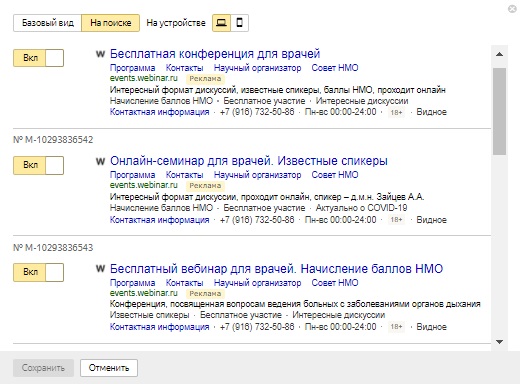Open 'Научный организатор' sitelink in Бесплатный вебинар ad

pyautogui.click(x=257, y=283)
